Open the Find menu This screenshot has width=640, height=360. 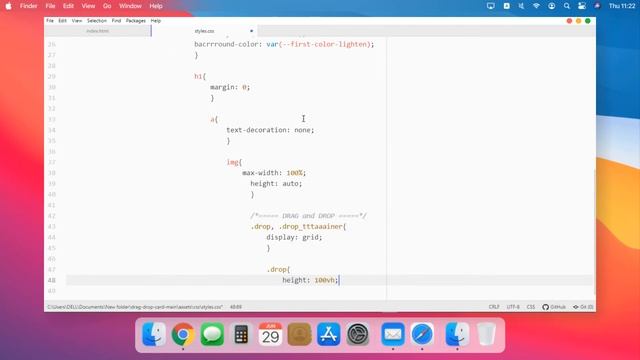pyautogui.click(x=116, y=21)
